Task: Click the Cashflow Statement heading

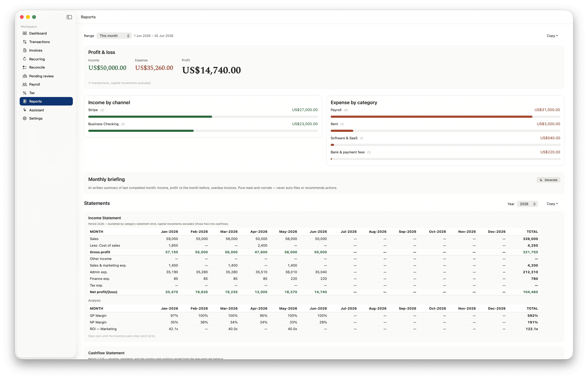Action: 106,353
